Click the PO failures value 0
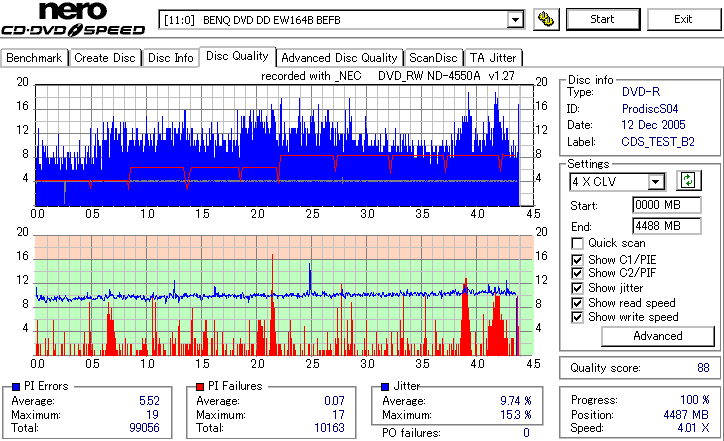Image resolution: width=724 pixels, height=441 pixels. [x=526, y=433]
